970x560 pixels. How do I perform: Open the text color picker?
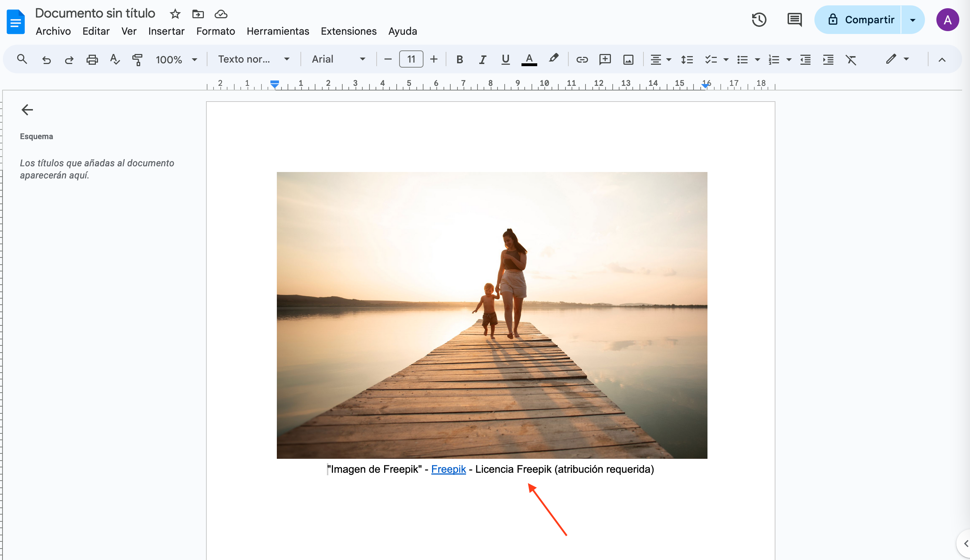529,60
